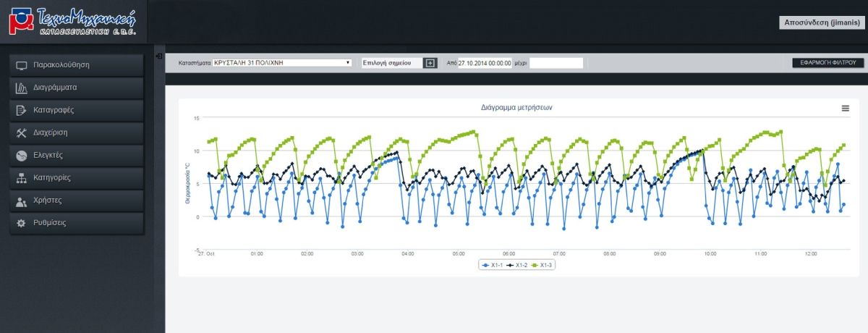This screenshot has width=868, height=333.
Task: Toggle the X1-3 series in legend
Action: 542,266
